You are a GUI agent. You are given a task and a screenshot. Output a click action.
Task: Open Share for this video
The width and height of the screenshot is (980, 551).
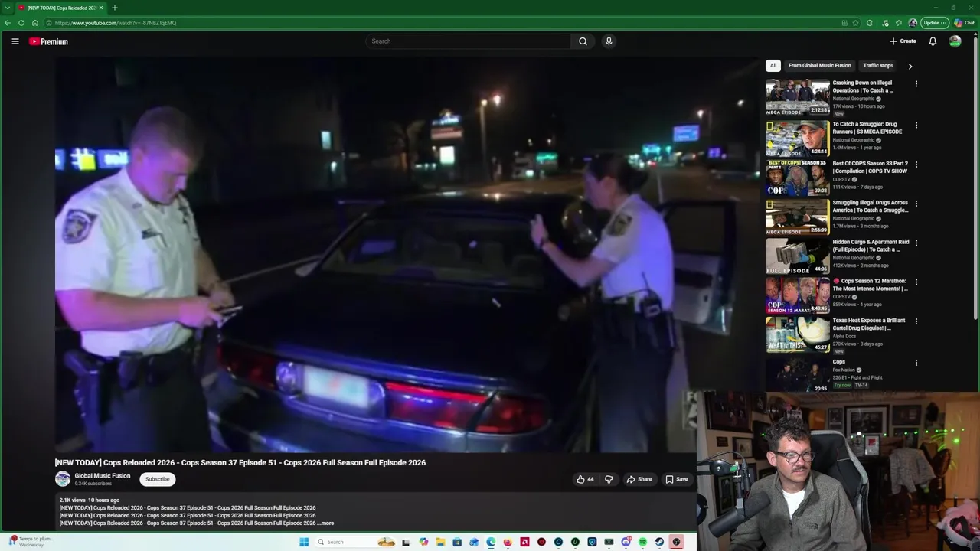point(639,479)
